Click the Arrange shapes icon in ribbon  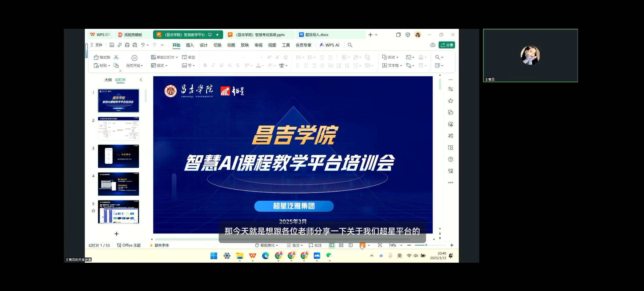(x=409, y=65)
